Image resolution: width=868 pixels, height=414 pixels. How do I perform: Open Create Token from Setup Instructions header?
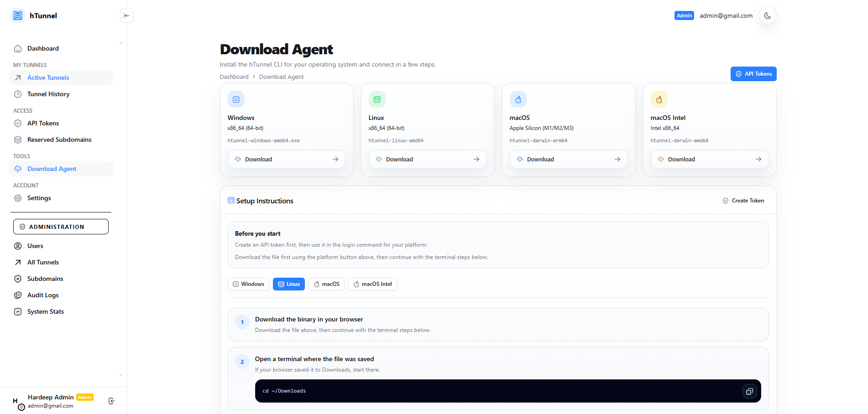[x=743, y=201]
